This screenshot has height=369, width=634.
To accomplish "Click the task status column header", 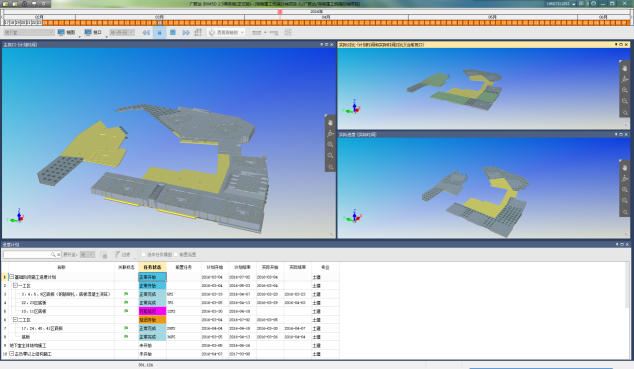I will coord(152,267).
